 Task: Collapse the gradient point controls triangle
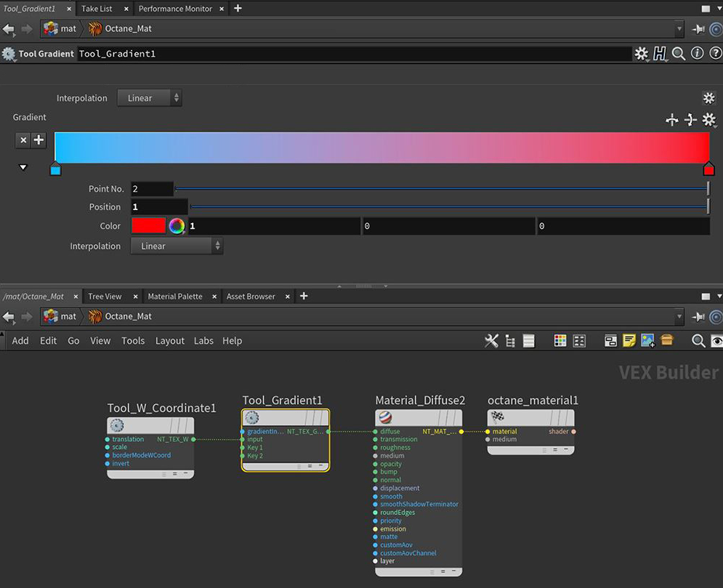23,167
